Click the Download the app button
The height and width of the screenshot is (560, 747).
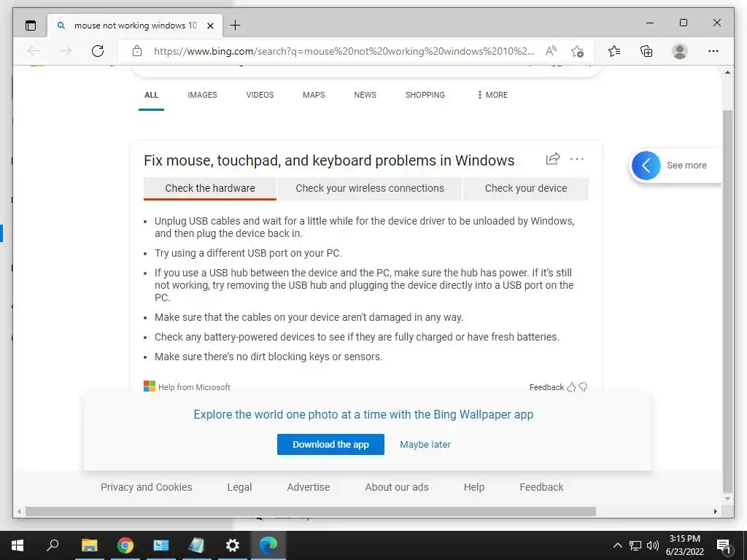click(330, 444)
